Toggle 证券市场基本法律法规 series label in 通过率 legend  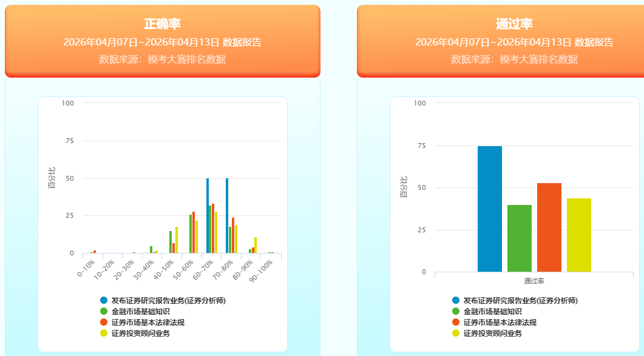click(500, 322)
